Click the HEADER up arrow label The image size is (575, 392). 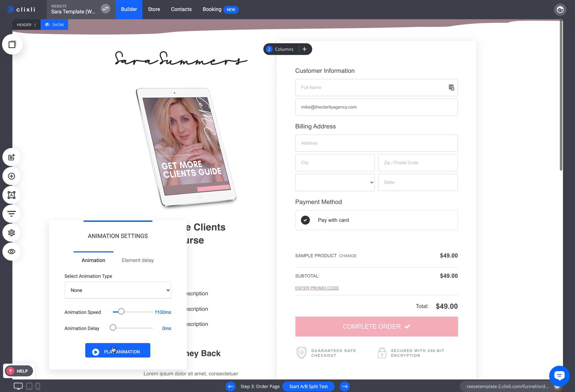click(x=26, y=24)
